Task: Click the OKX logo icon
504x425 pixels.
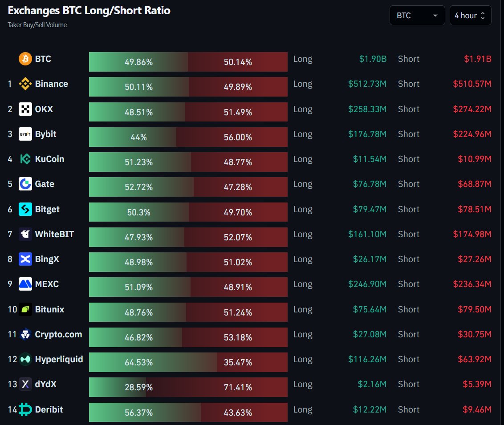Action: click(x=25, y=109)
